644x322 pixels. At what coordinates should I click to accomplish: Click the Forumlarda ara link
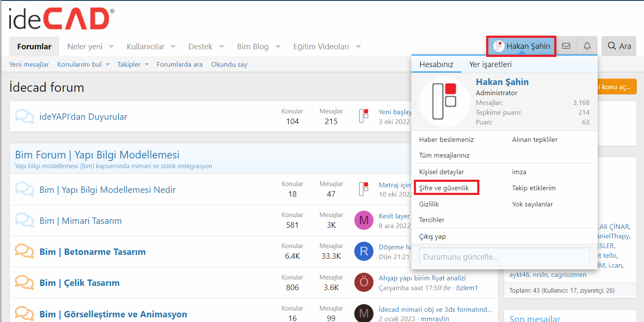tap(180, 65)
